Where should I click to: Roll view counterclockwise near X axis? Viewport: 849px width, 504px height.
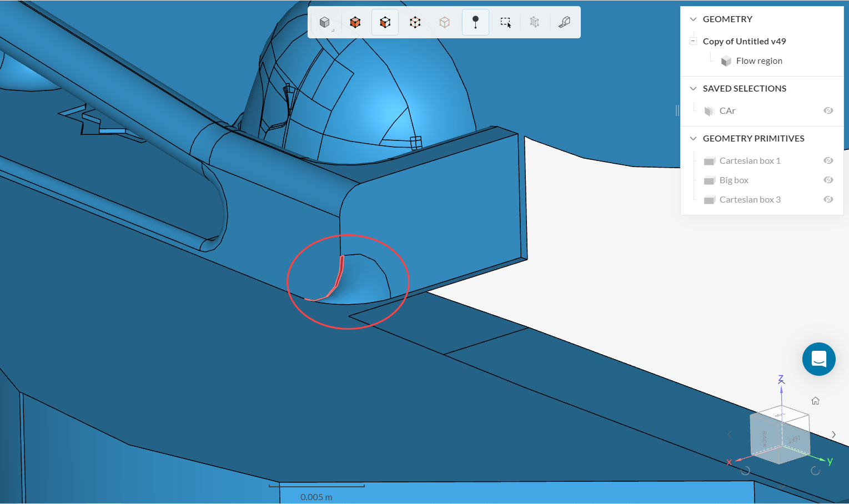coord(745,471)
